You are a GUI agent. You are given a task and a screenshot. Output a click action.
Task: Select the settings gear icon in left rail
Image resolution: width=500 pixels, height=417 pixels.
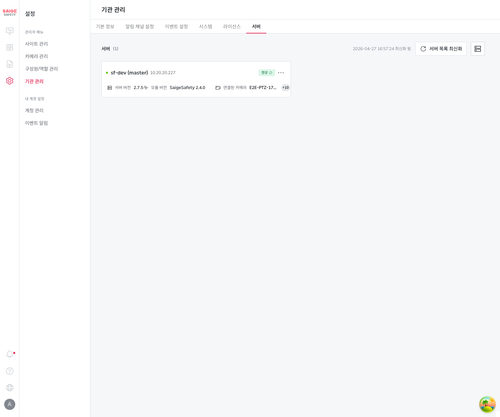(10, 81)
